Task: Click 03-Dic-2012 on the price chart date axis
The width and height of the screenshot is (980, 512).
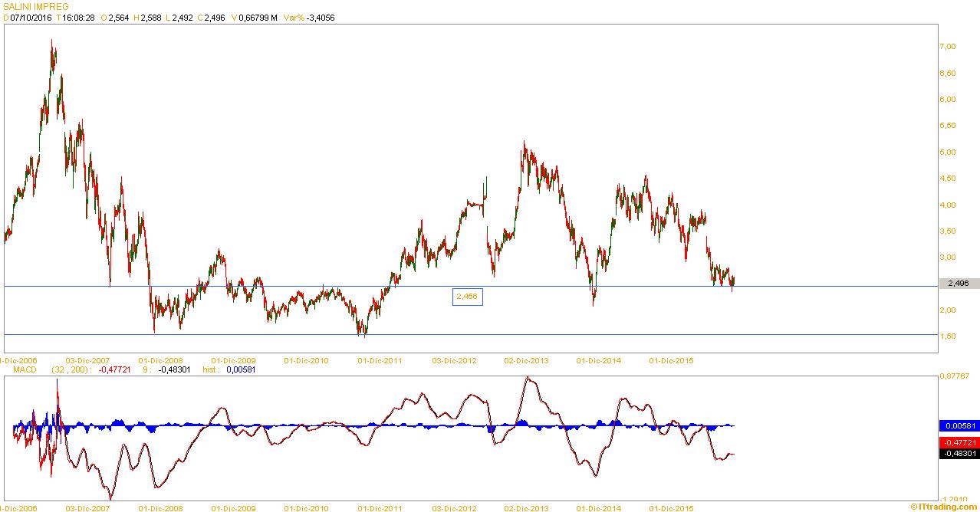Action: [x=455, y=359]
